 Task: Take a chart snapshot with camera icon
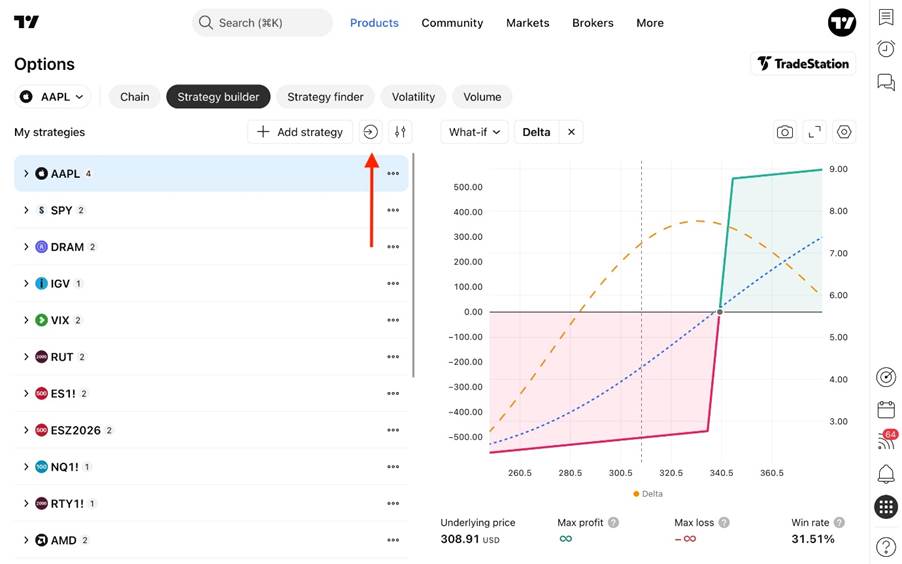pyautogui.click(x=785, y=132)
